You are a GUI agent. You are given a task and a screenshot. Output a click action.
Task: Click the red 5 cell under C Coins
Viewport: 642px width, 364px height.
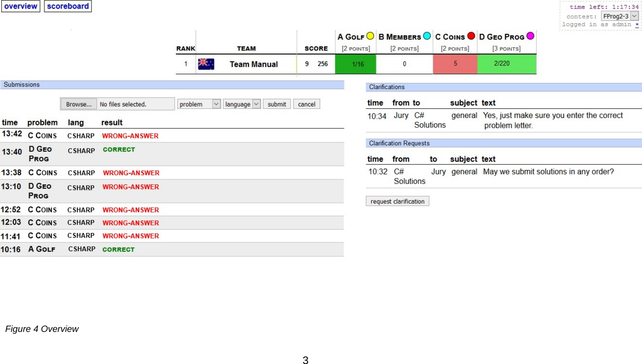point(455,64)
